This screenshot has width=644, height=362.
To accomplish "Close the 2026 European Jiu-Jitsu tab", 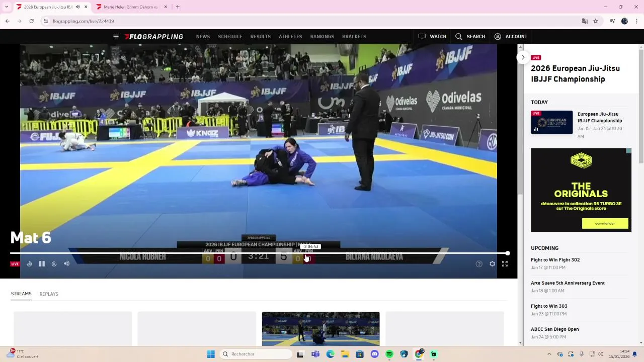I will (x=86, y=7).
